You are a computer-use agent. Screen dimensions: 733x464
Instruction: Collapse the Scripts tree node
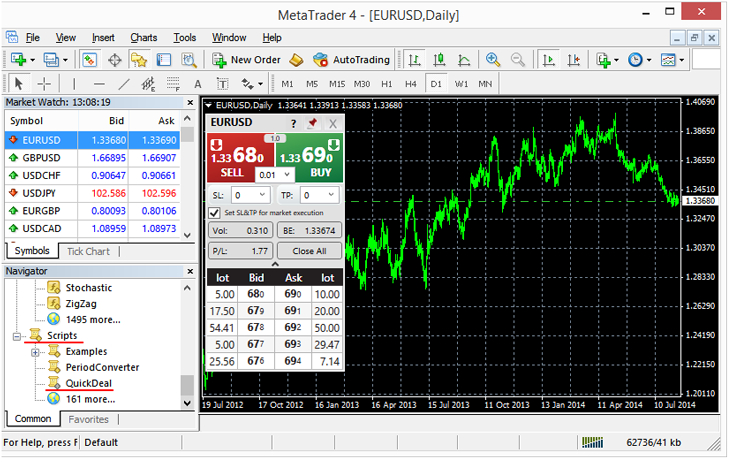[17, 336]
